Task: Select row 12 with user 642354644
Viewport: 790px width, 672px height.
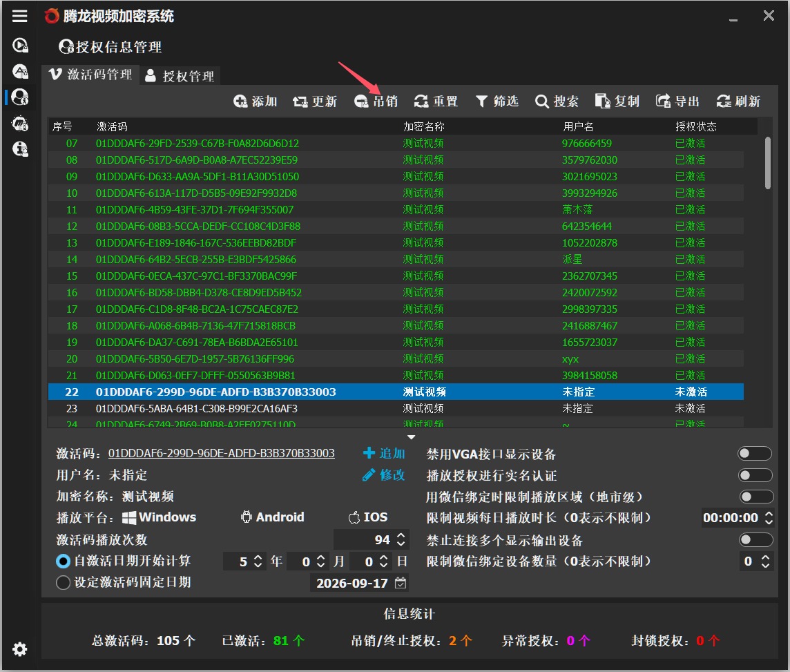Action: [x=396, y=226]
